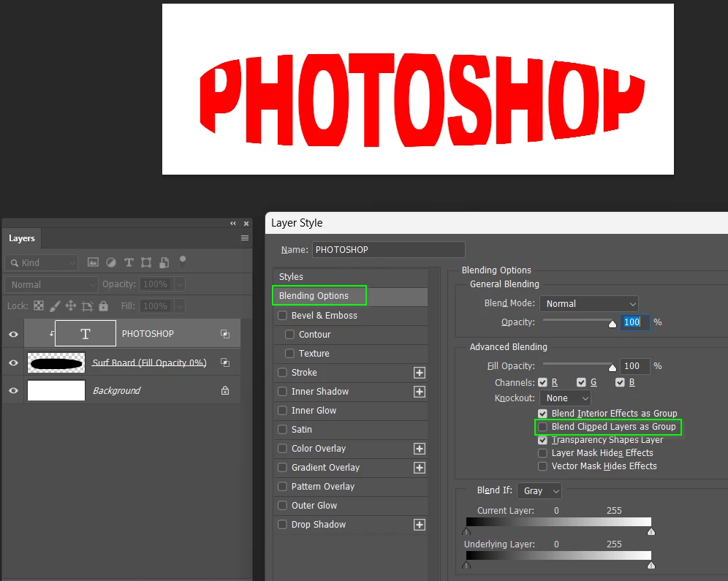Filter layers by adjustment layer icon

[x=111, y=262]
